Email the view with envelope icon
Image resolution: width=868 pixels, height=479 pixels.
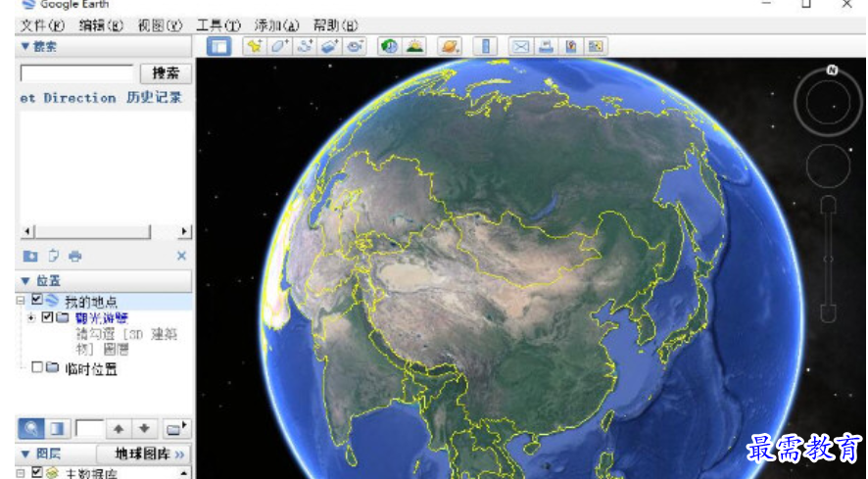click(x=520, y=46)
